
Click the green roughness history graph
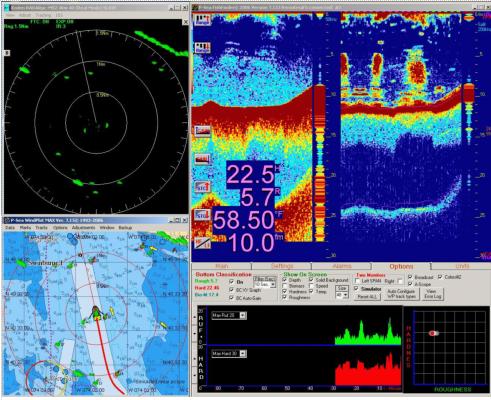pyautogui.click(x=368, y=332)
